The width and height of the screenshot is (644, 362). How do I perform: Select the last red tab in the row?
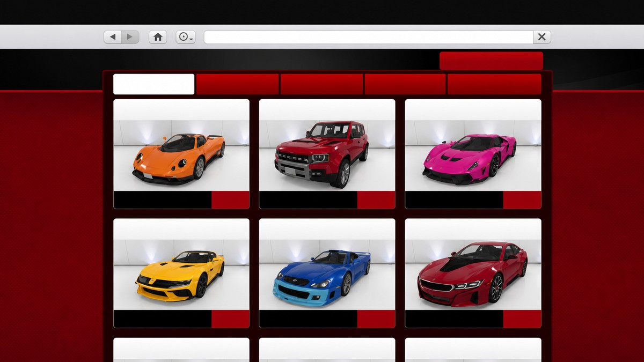(494, 84)
